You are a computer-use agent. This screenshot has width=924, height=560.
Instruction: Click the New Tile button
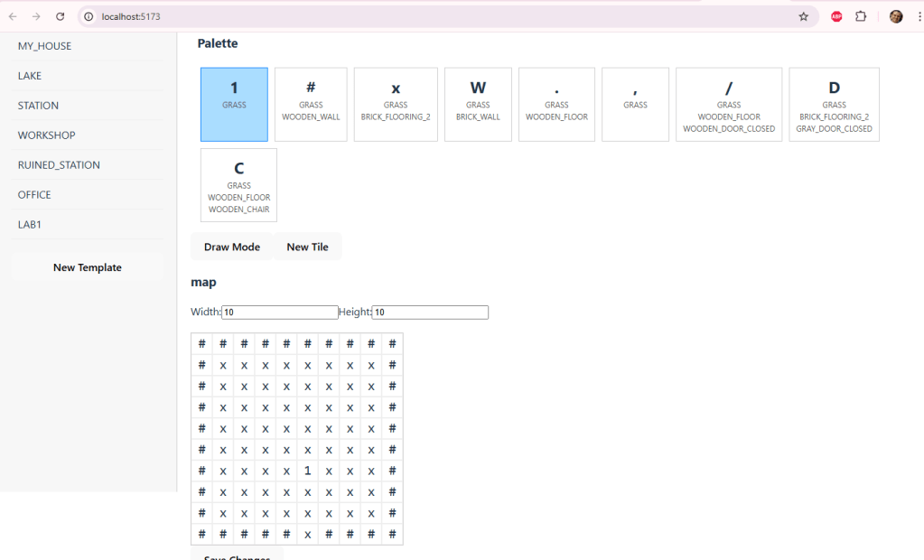pos(307,247)
